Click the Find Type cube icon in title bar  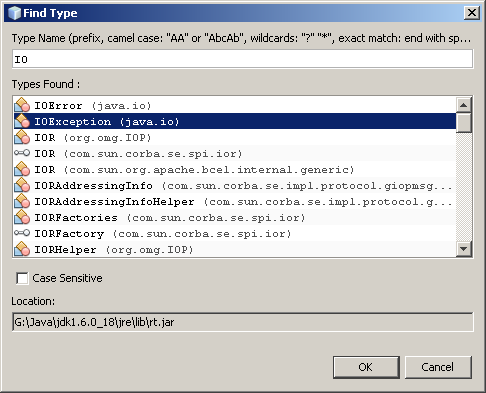click(x=14, y=13)
